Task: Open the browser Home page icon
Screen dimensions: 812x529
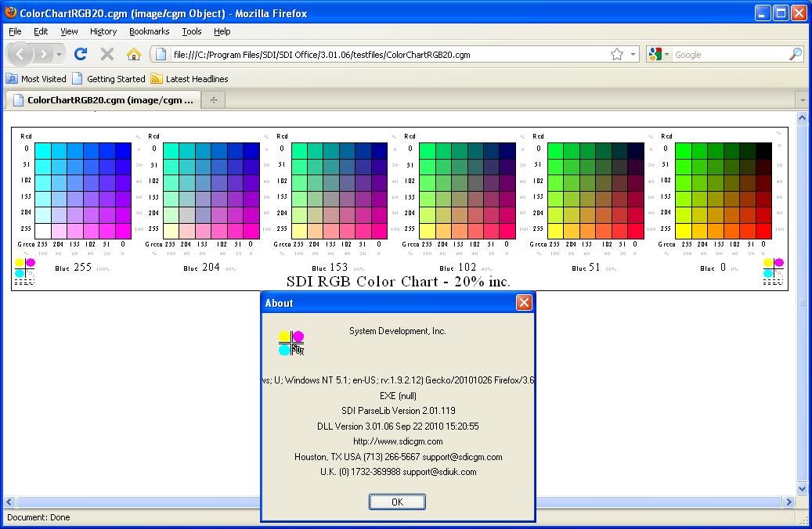Action: [x=133, y=54]
